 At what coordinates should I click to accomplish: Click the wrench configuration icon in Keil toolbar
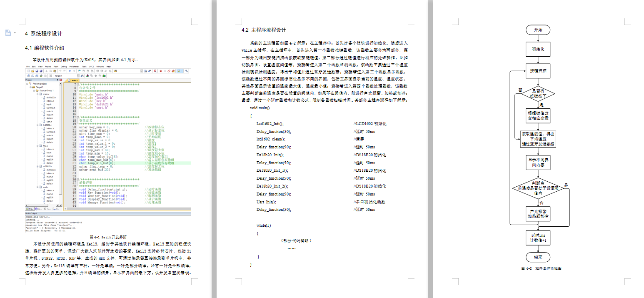click(187, 71)
